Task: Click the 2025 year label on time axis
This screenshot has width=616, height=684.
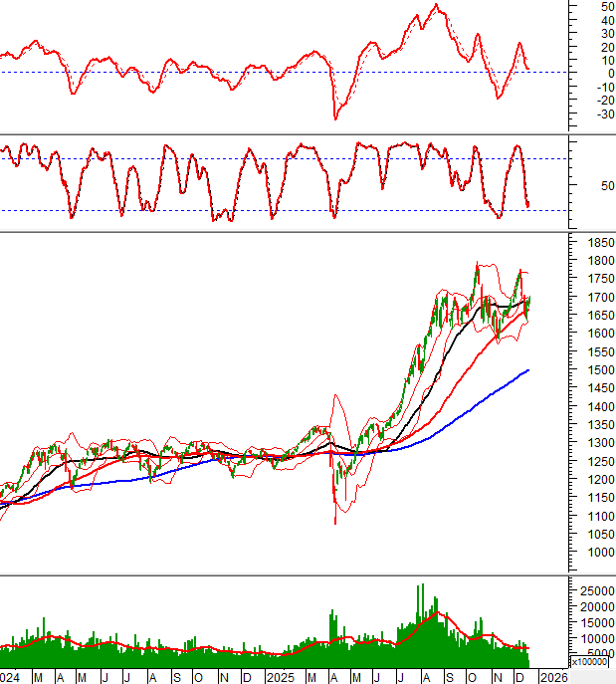Action: click(280, 677)
